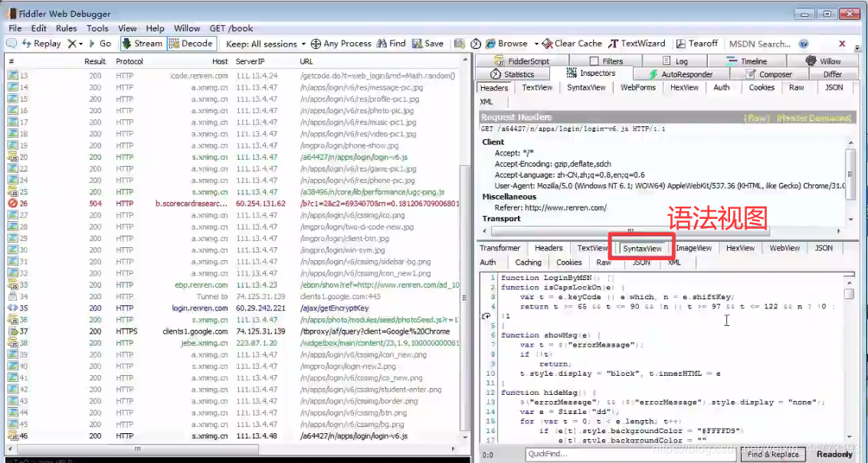Open the TextWizard tool
The height and width of the screenshot is (463, 868).
(x=637, y=43)
